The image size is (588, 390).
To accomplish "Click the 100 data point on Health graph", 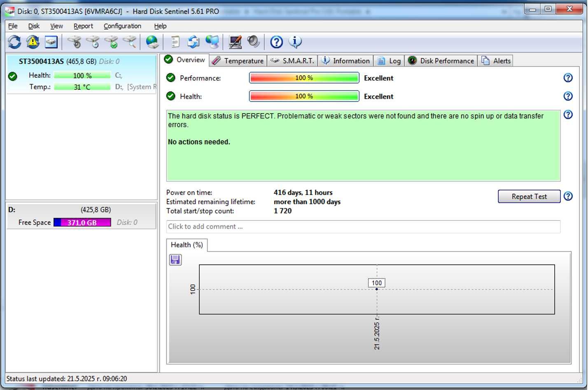I will coord(377,289).
